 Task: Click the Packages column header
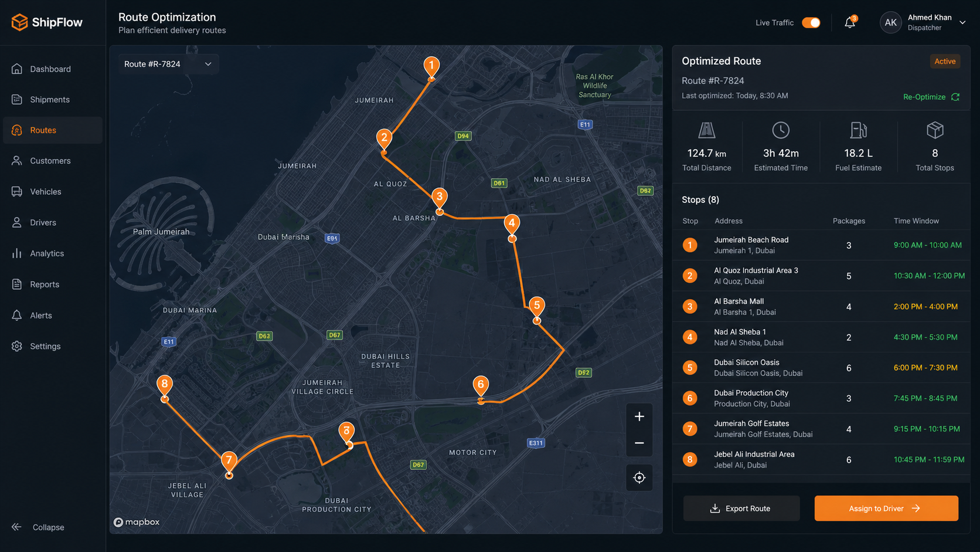(x=849, y=221)
